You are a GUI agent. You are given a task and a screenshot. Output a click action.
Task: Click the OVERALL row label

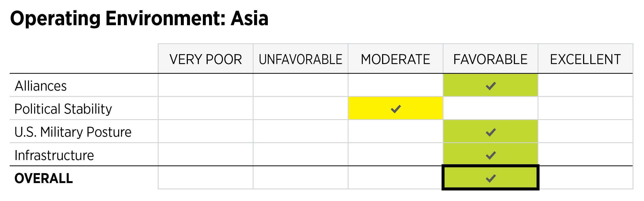44,178
